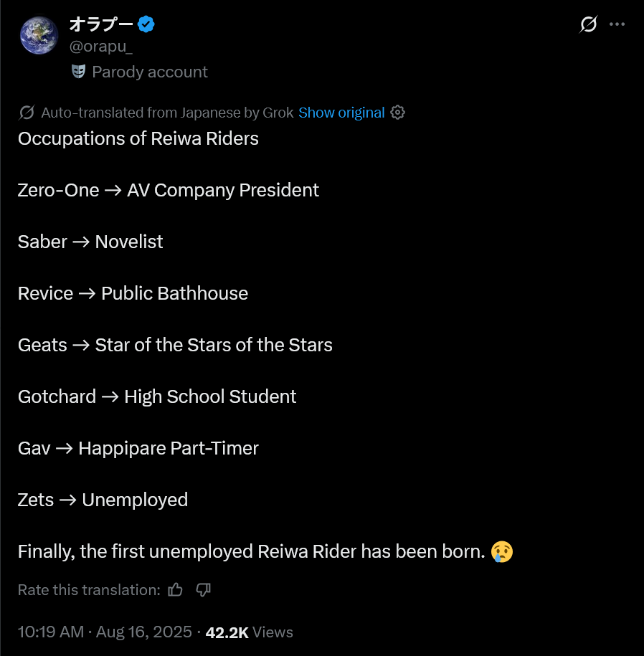
Task: Rate the translation with thumbs up
Action: pos(175,590)
